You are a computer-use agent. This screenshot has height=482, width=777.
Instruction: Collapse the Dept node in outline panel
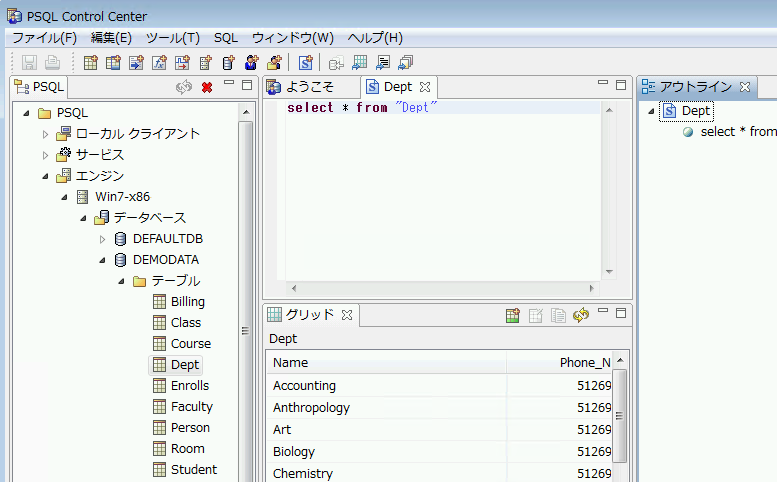[651, 111]
